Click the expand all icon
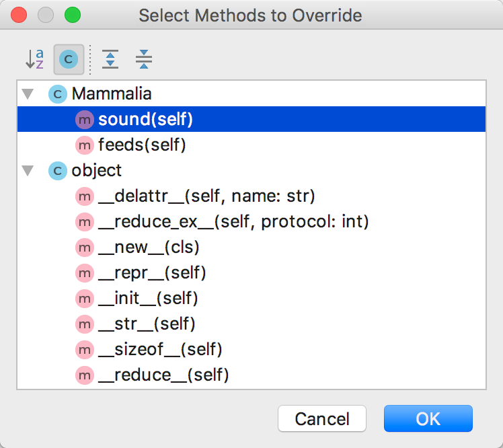Image resolution: width=503 pixels, height=448 pixels. (x=110, y=59)
